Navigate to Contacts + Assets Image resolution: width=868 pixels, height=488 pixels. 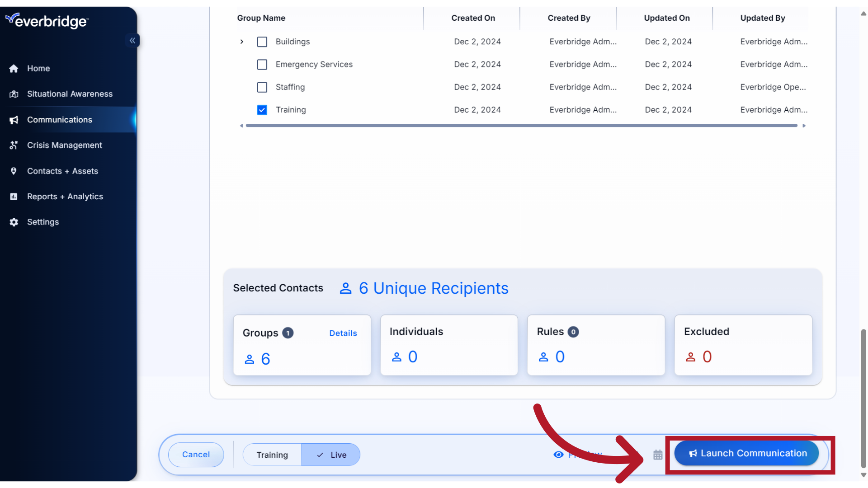pyautogui.click(x=62, y=171)
